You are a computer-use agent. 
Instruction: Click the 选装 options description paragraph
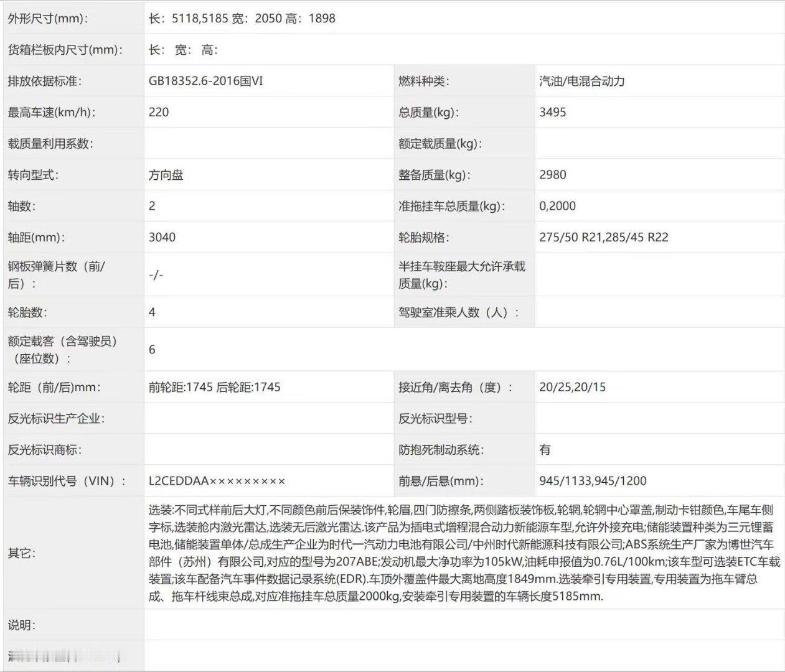click(x=464, y=553)
